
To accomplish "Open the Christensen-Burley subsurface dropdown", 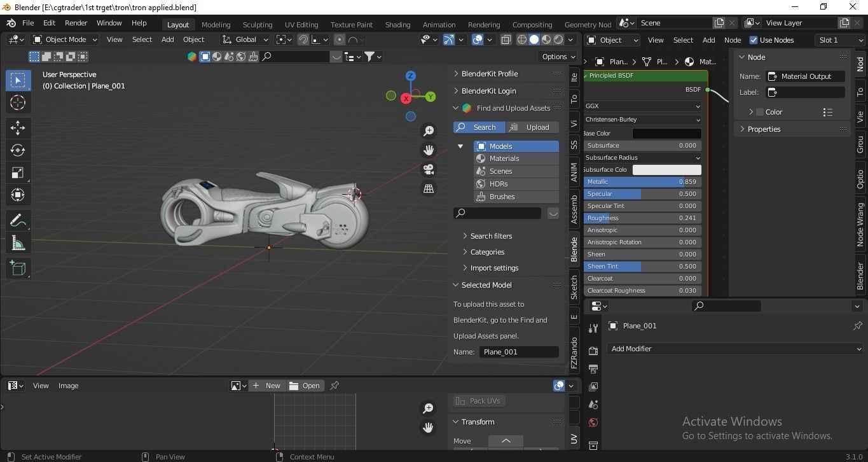I will point(642,120).
